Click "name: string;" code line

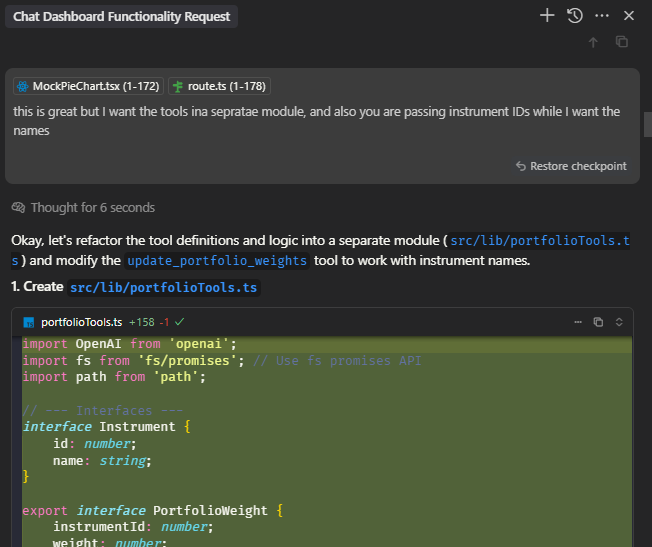(102, 460)
